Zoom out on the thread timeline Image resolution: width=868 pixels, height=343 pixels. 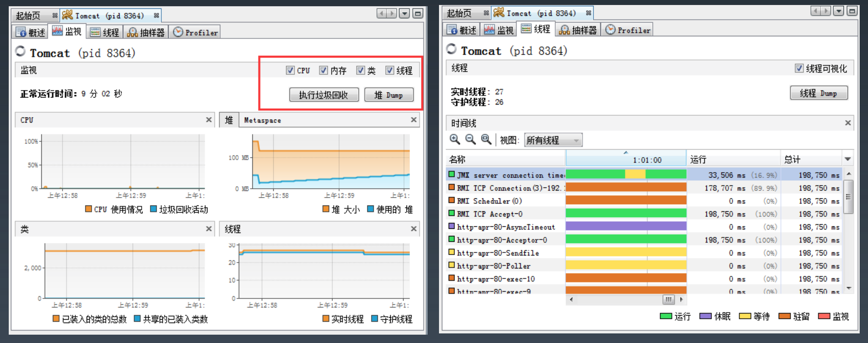click(470, 140)
